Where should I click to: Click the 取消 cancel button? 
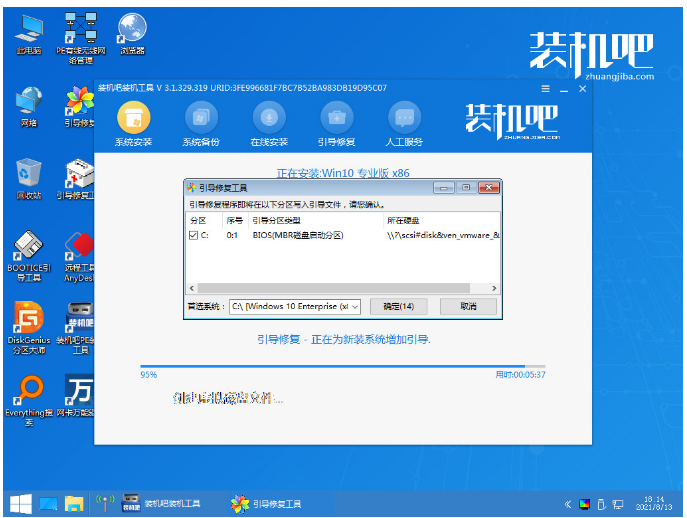point(467,306)
